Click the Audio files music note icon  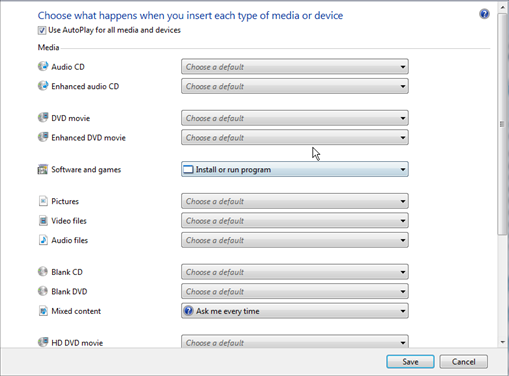click(43, 240)
